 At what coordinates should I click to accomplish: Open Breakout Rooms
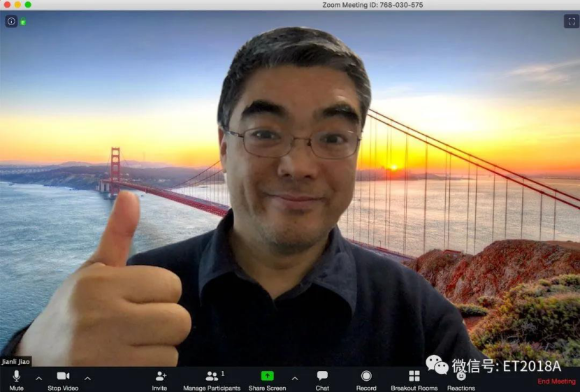click(414, 380)
